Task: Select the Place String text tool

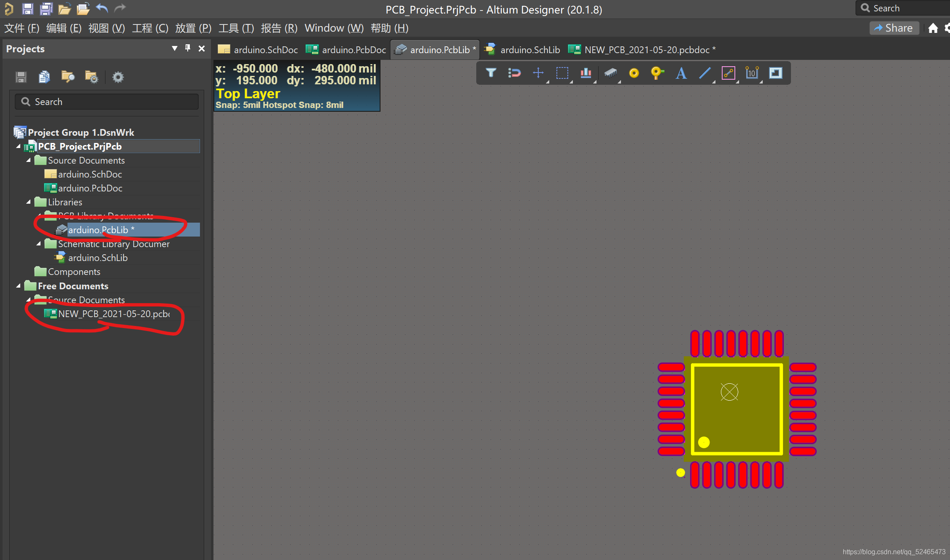Action: pyautogui.click(x=681, y=73)
